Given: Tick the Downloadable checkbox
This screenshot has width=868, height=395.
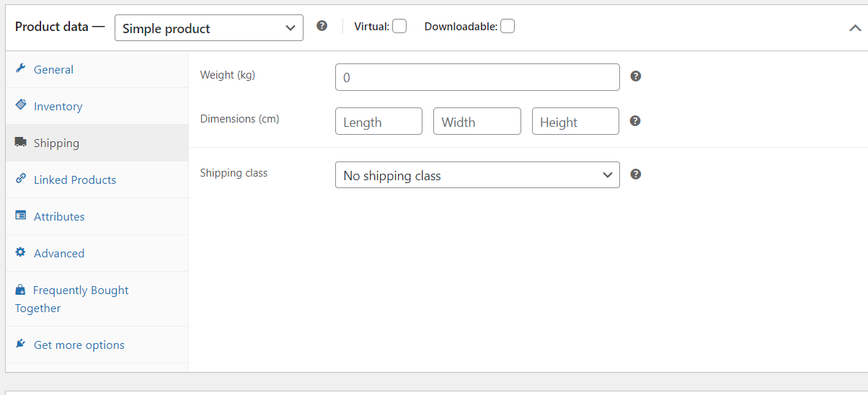Looking at the screenshot, I should point(508,27).
